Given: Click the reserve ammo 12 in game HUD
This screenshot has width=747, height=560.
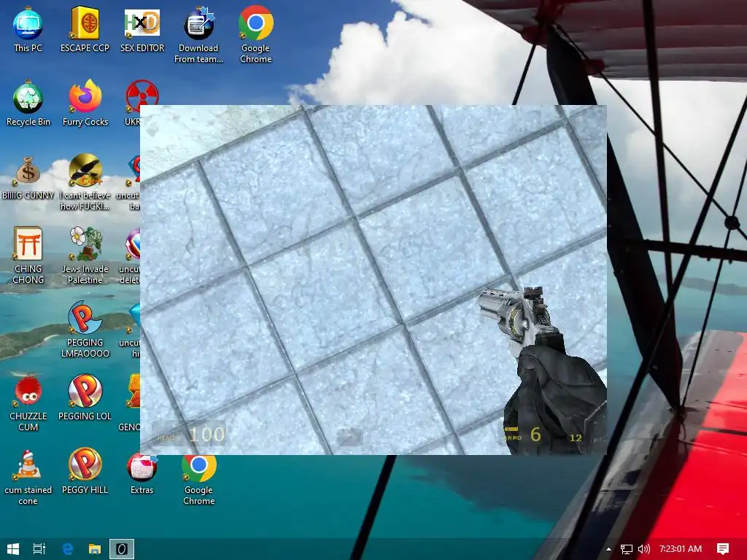Looking at the screenshot, I should [x=576, y=437].
